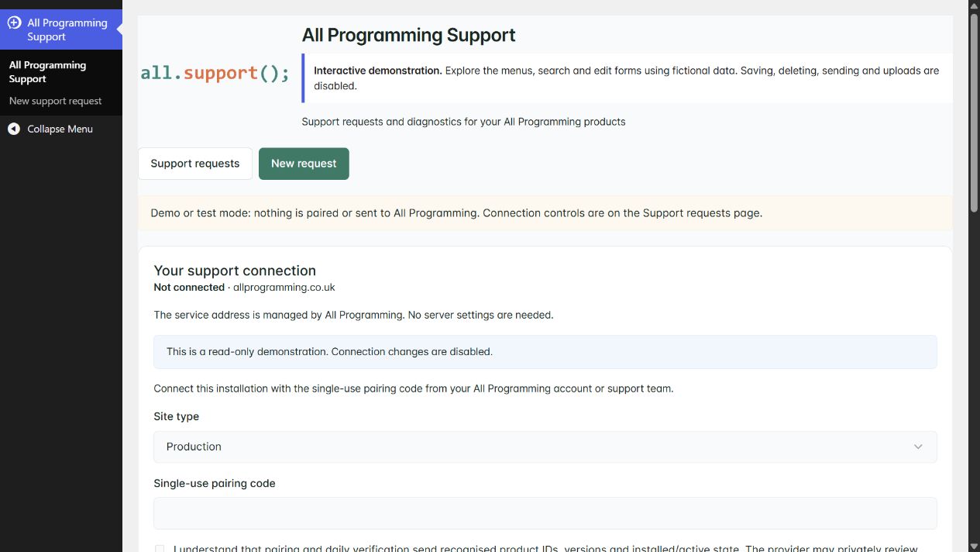Select All Programming Support submenu item
Image resolution: width=980 pixels, height=552 pixels.
(x=47, y=72)
